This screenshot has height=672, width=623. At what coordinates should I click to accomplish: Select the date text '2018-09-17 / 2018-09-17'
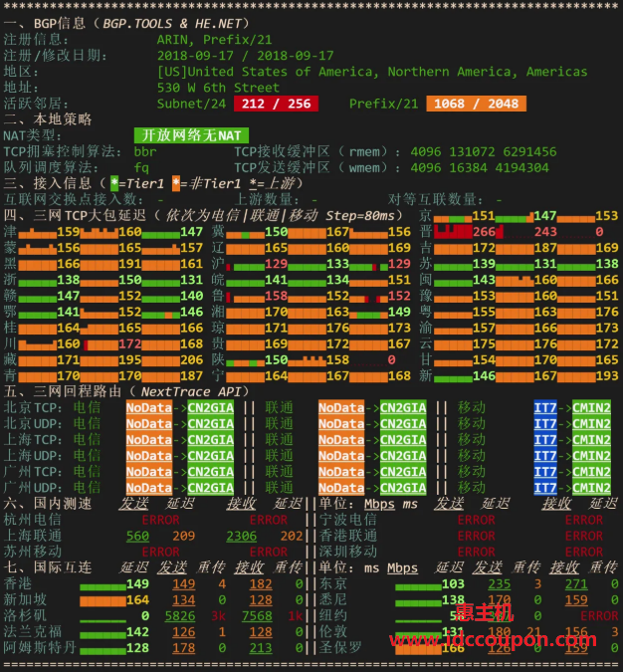click(x=245, y=56)
